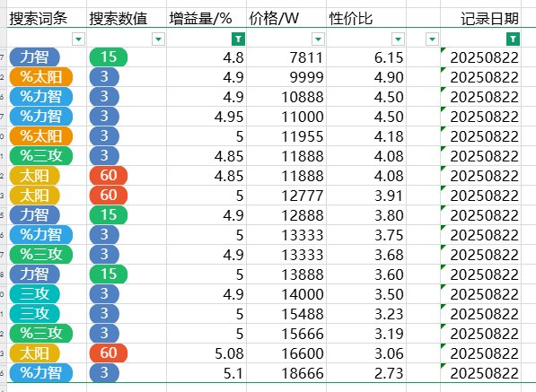
Task: Select the ratio cell 3.91
Action: pos(366,196)
